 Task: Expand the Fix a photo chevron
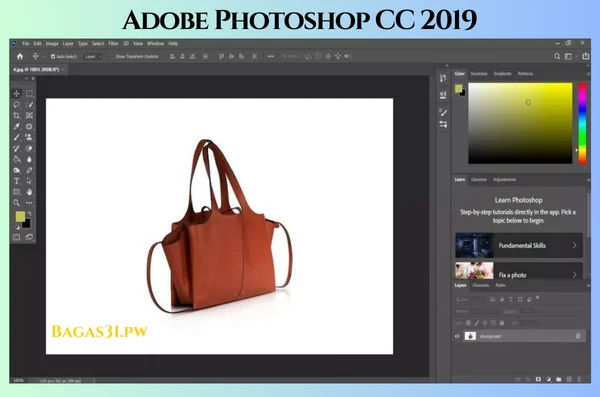[574, 274]
